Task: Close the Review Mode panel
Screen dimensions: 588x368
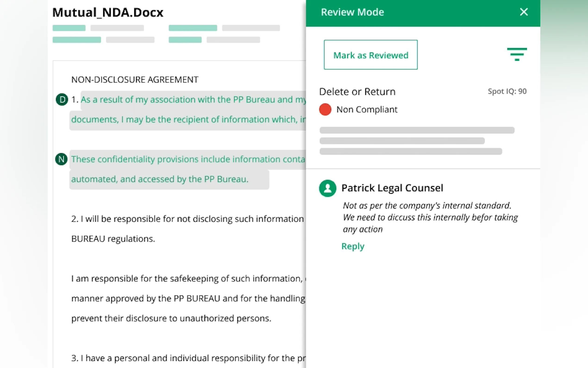Action: tap(524, 12)
